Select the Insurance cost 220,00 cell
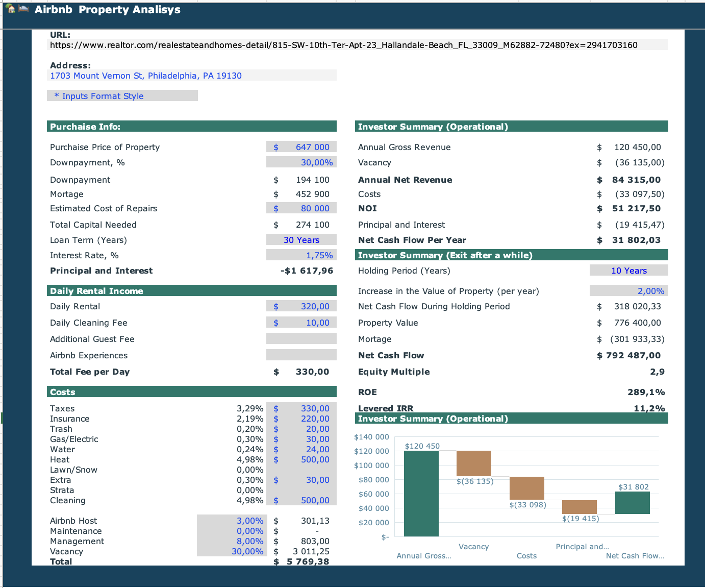Image resolution: width=705 pixels, height=588 pixels. click(x=301, y=419)
